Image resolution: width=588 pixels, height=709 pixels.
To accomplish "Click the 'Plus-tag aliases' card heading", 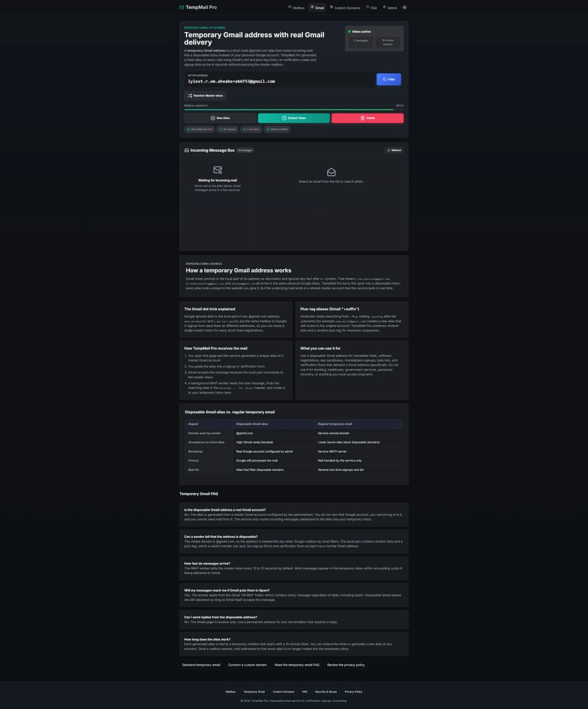I will click(x=330, y=309).
